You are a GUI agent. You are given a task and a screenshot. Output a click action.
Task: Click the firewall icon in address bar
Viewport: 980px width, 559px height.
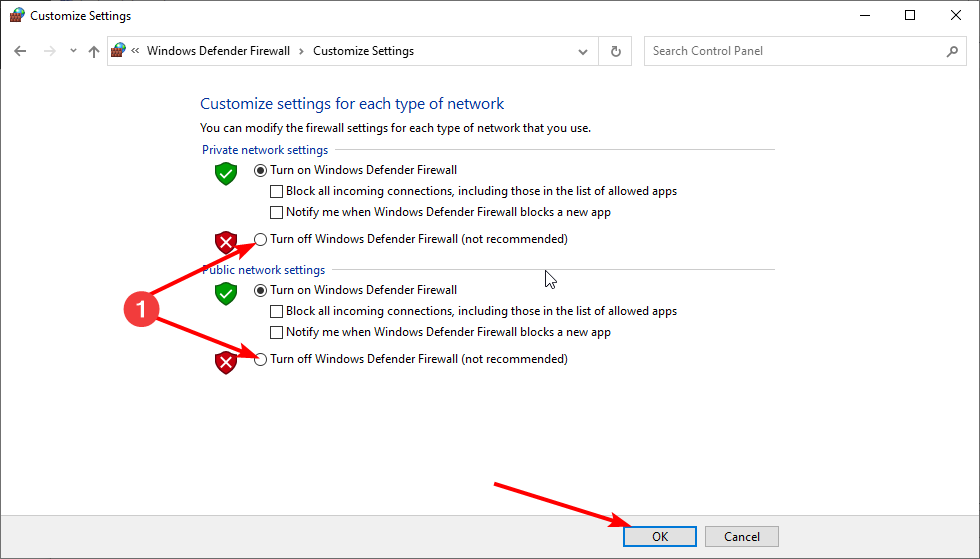pyautogui.click(x=118, y=50)
